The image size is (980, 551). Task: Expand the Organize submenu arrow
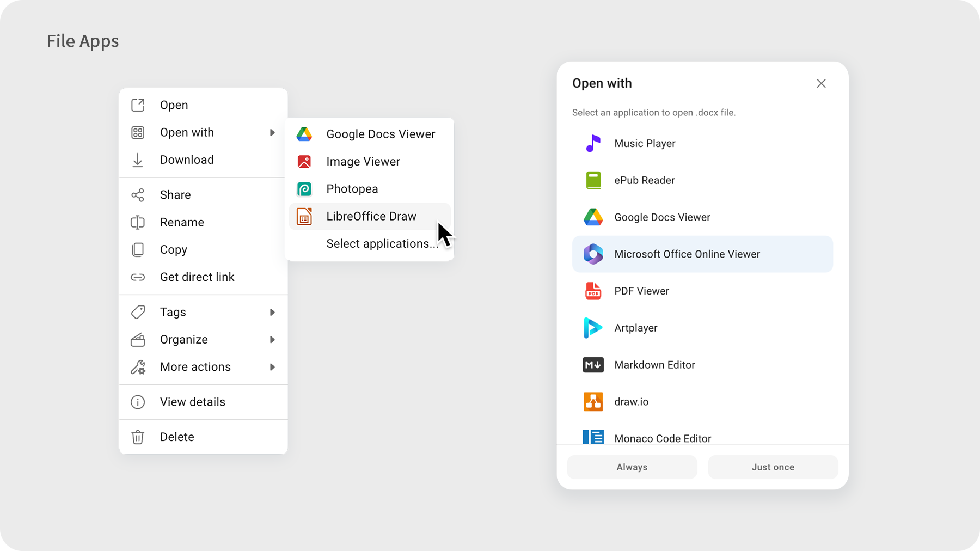click(272, 340)
